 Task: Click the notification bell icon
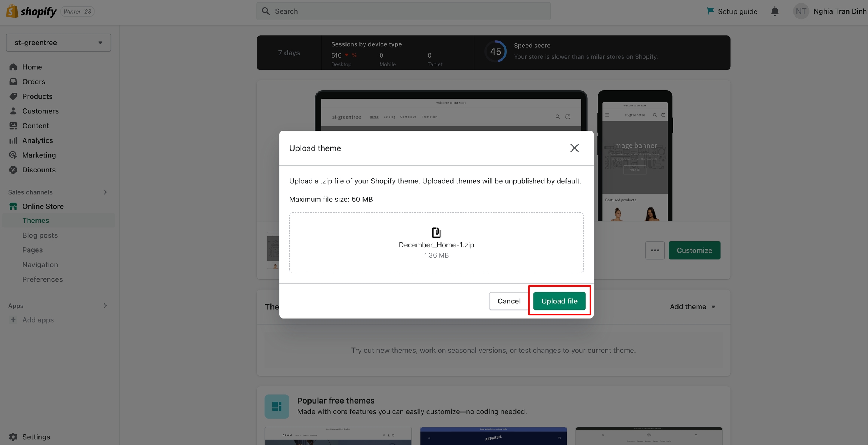[x=775, y=11]
